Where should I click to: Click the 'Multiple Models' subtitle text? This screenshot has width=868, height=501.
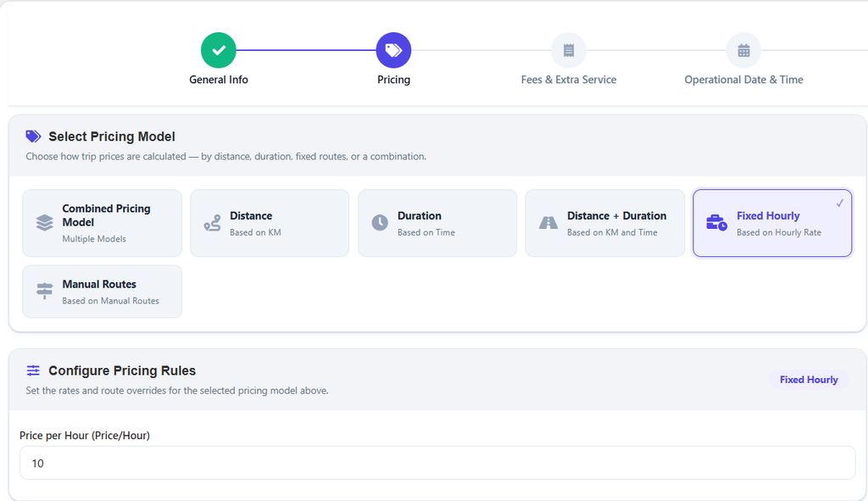point(94,239)
